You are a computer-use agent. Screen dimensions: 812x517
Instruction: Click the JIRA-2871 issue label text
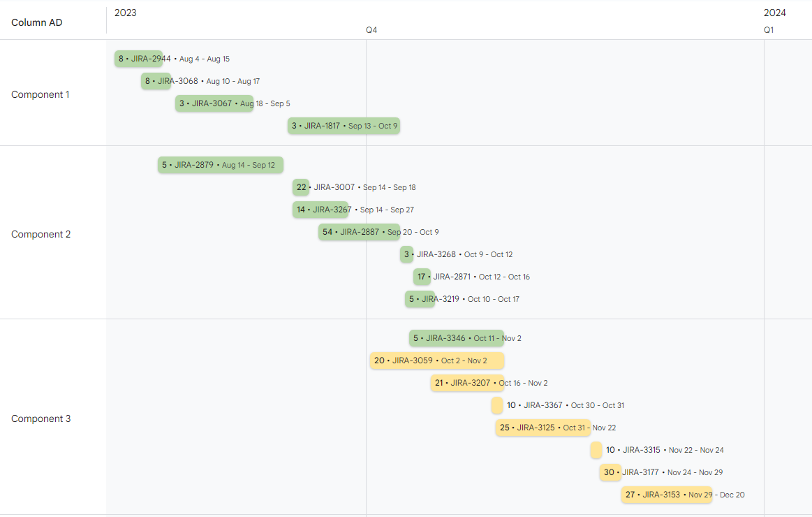point(452,276)
